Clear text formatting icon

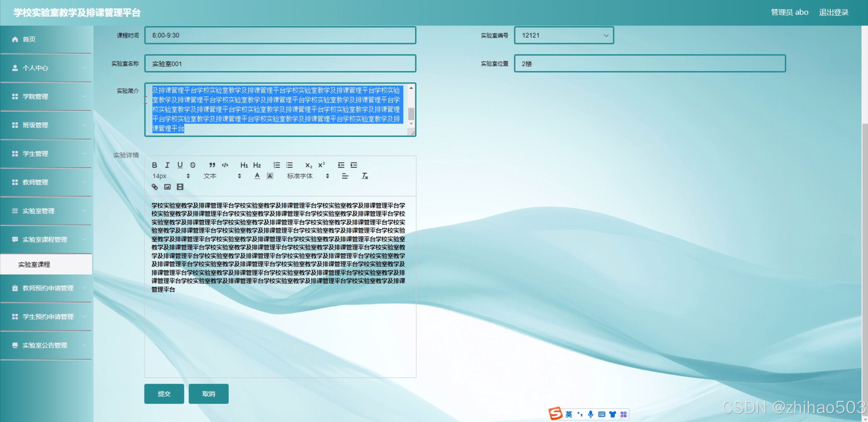pyautogui.click(x=365, y=176)
